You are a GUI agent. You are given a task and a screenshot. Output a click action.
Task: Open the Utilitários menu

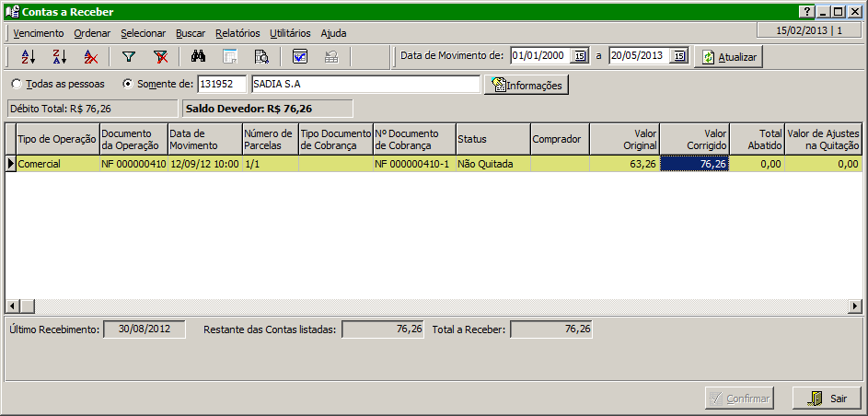(x=290, y=32)
